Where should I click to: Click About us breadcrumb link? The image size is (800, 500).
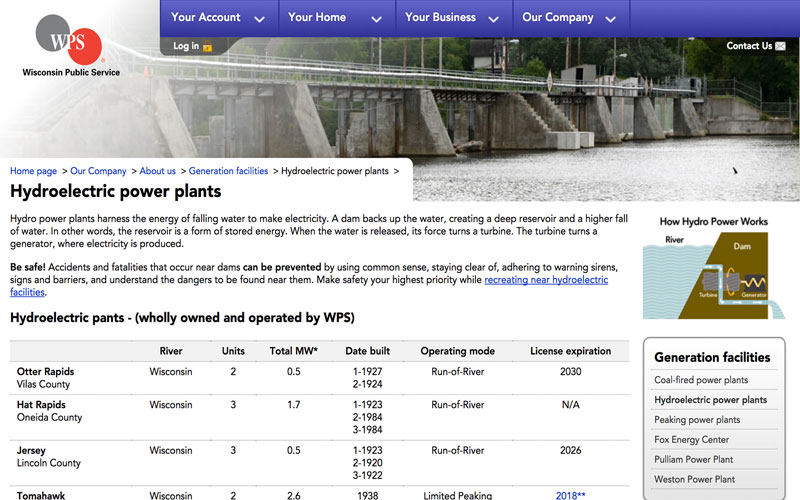tap(157, 171)
